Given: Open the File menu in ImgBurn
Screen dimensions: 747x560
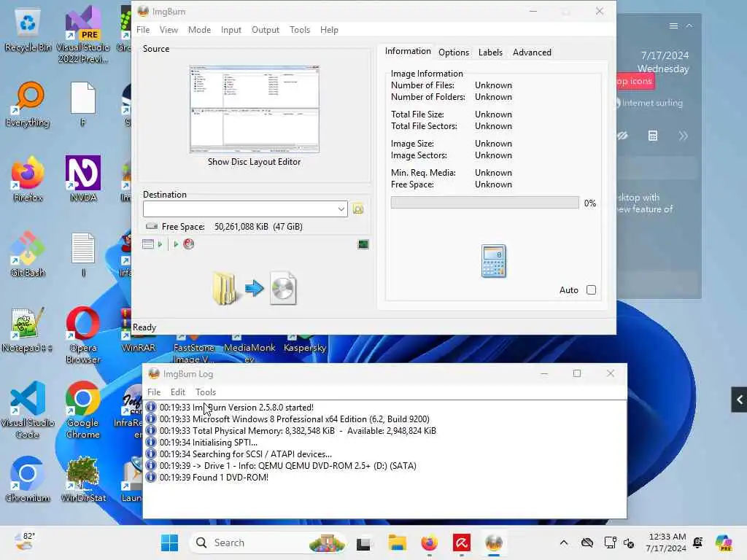Looking at the screenshot, I should [143, 29].
